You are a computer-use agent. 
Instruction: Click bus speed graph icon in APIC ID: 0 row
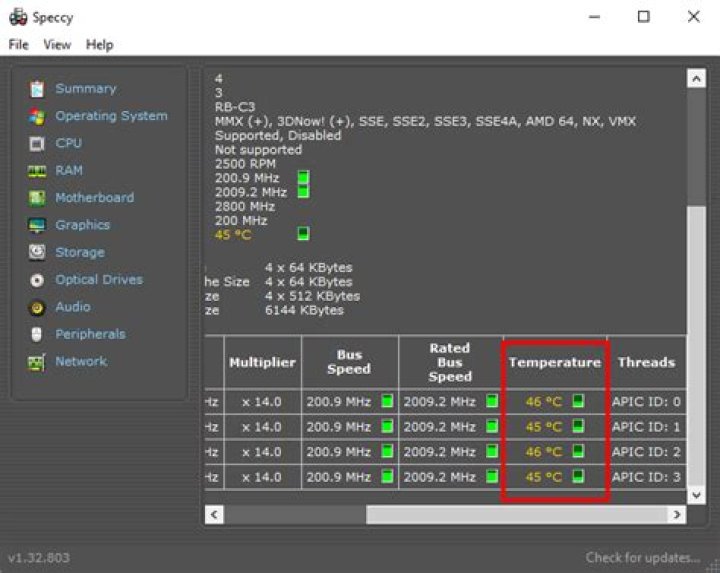[388, 401]
